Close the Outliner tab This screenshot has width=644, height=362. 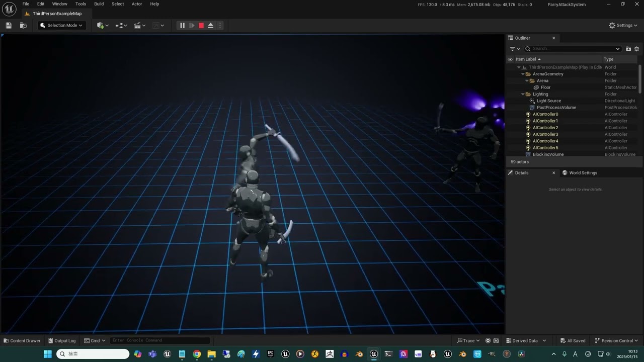pos(553,38)
